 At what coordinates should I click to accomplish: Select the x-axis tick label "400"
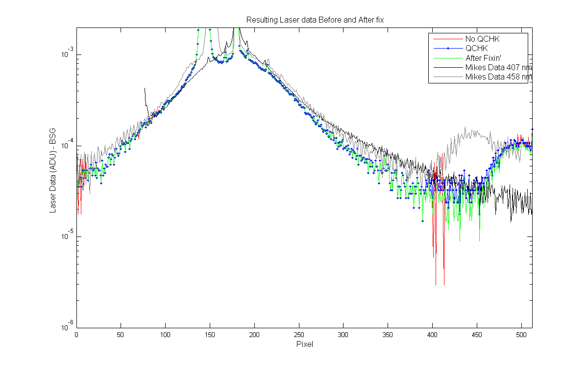click(433, 334)
